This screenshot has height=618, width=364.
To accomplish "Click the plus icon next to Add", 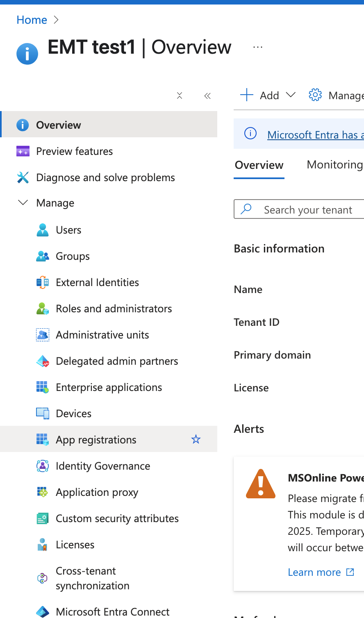I will [247, 95].
